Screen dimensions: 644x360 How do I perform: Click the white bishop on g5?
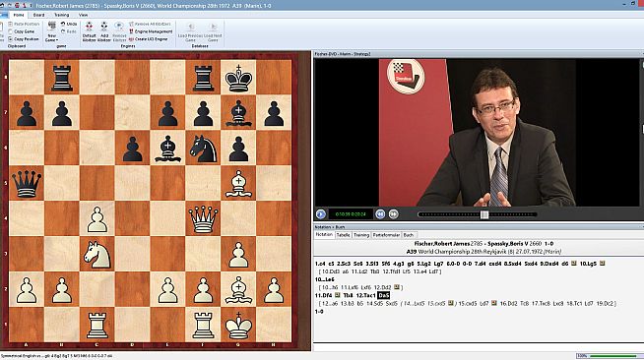coord(238,183)
